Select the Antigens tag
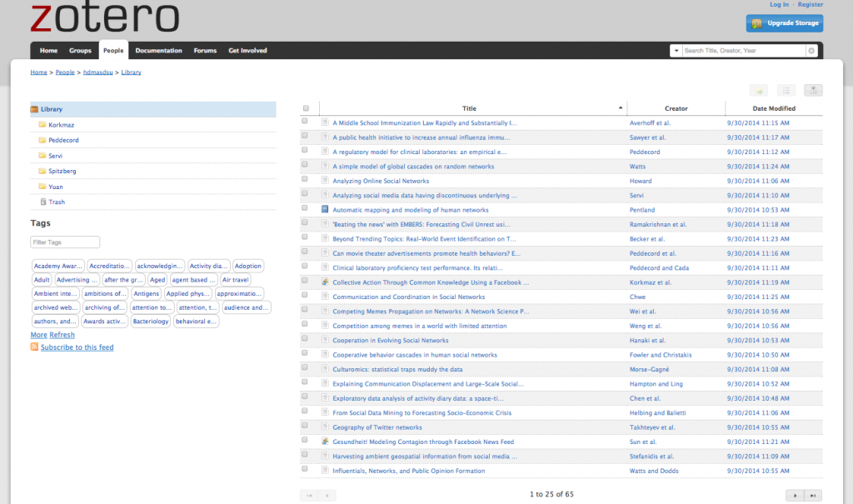 [147, 293]
